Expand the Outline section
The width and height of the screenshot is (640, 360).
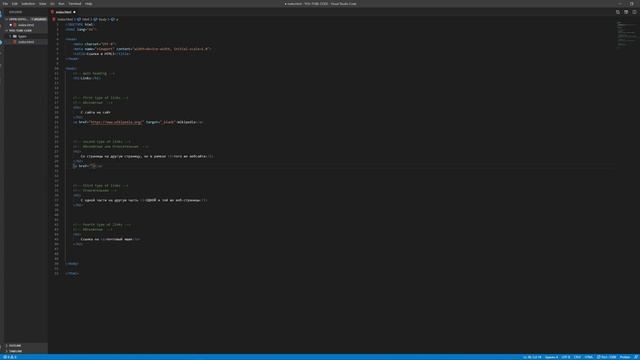coord(26,346)
